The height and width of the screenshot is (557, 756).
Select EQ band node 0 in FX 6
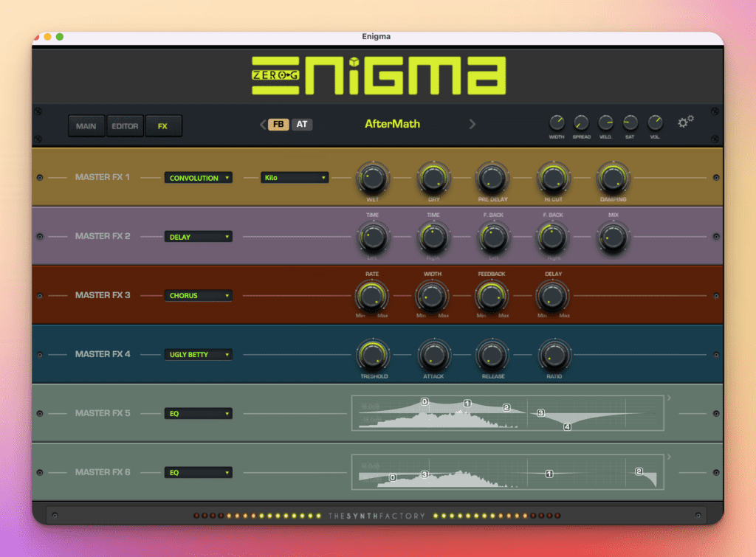click(393, 477)
